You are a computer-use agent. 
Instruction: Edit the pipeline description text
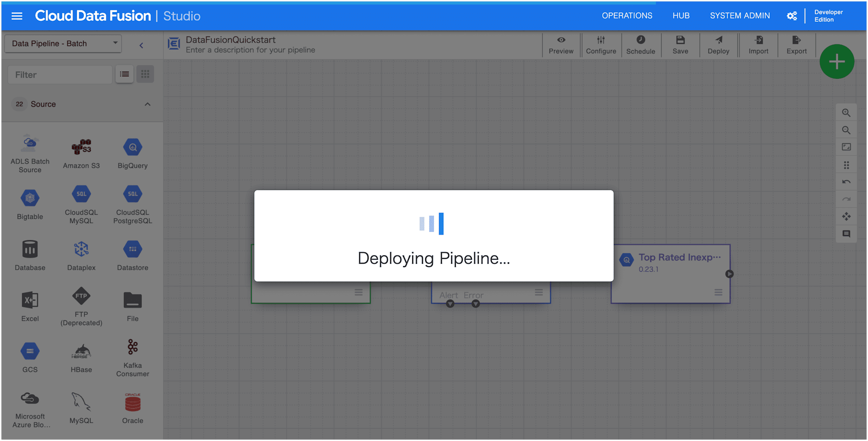[x=250, y=50]
